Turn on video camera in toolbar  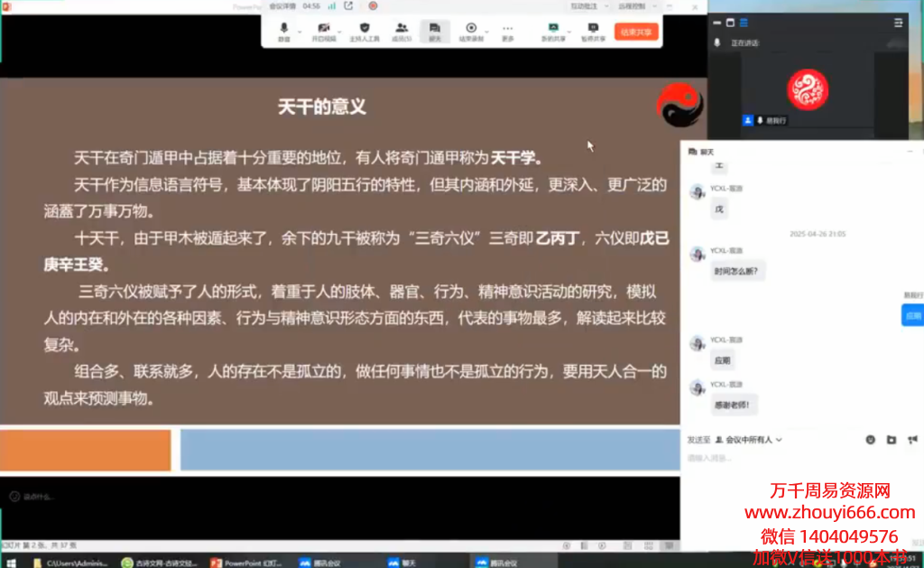click(x=323, y=30)
